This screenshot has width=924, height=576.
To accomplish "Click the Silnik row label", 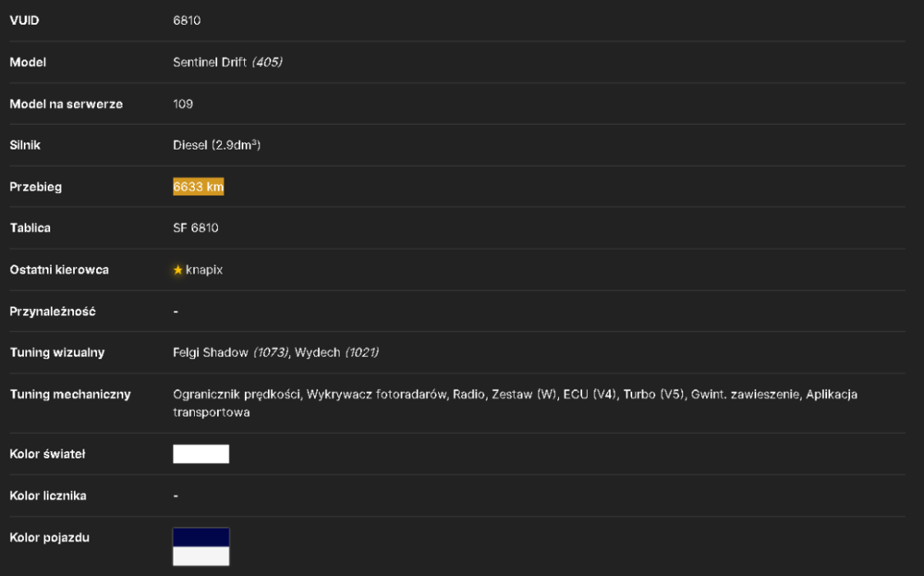I will click(25, 145).
